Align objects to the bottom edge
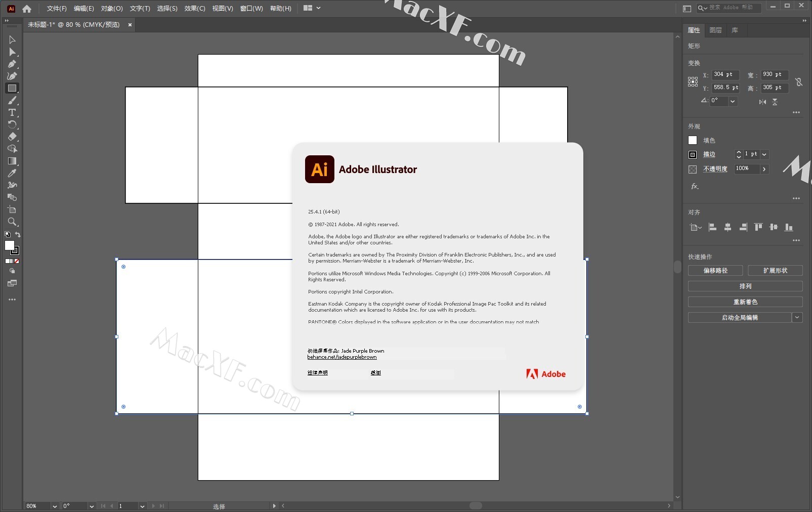The image size is (812, 512). tap(788, 227)
